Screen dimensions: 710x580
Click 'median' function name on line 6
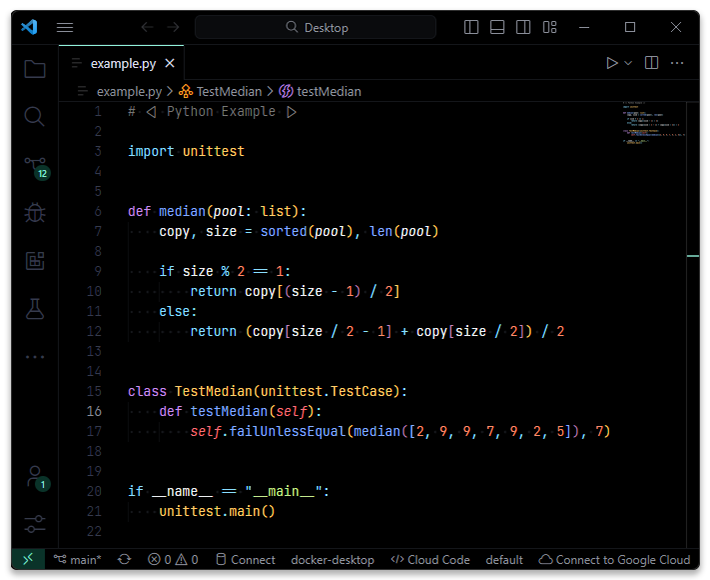(182, 211)
